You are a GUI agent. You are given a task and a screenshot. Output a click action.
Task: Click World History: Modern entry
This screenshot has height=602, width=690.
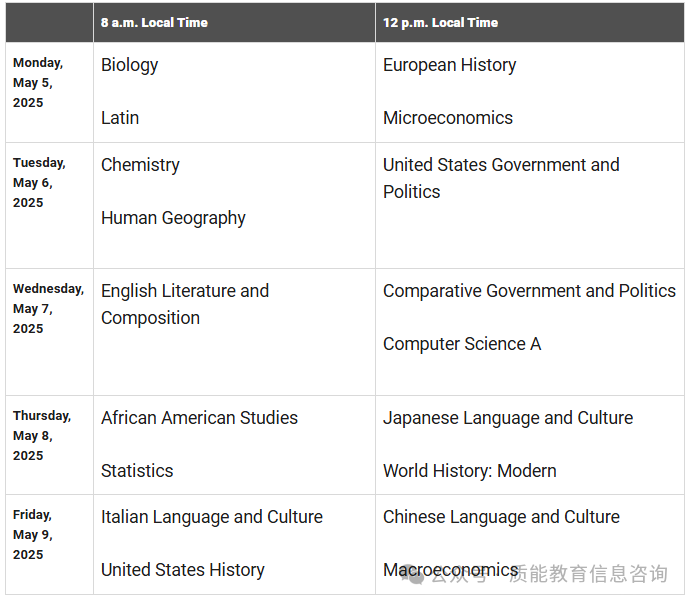[470, 471]
